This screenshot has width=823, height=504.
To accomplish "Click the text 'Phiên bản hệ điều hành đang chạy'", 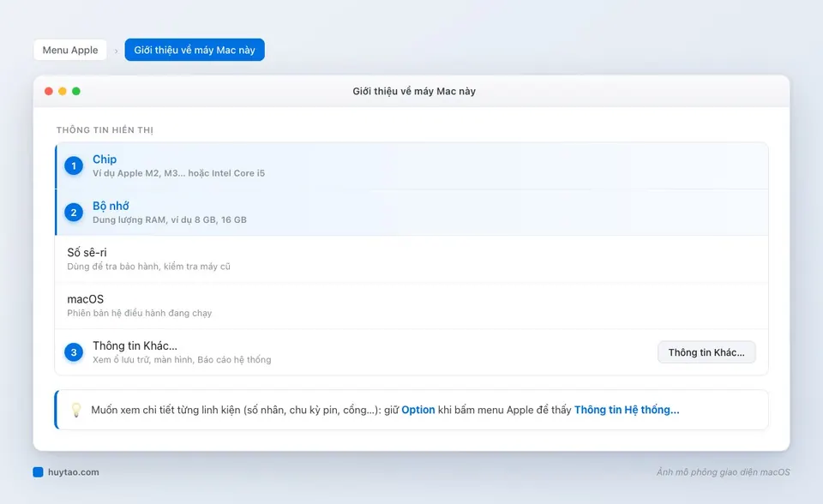I will coord(139,314).
